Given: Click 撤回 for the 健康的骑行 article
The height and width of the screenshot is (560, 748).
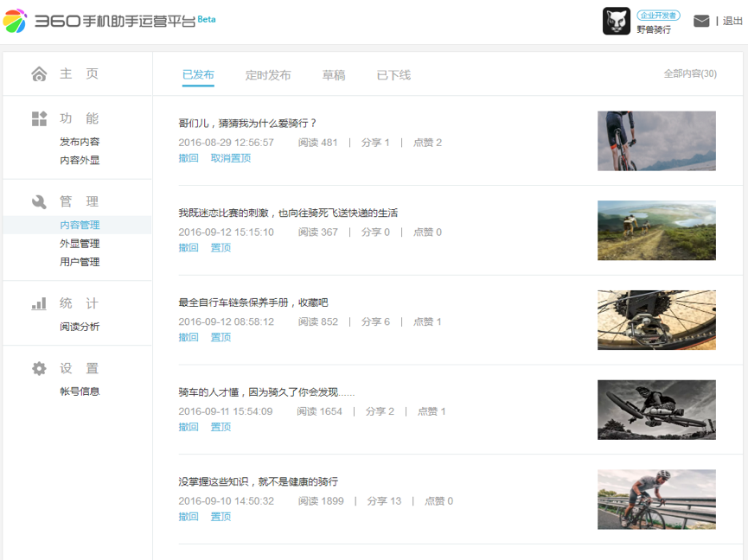Looking at the screenshot, I should 189,517.
